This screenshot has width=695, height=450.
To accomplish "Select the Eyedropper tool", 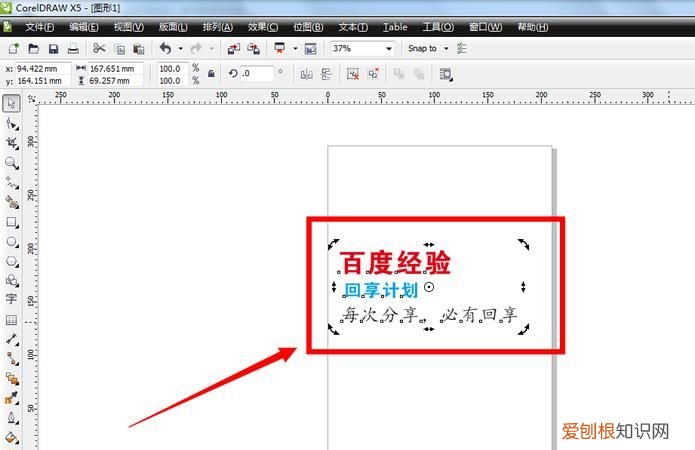I will point(12,398).
